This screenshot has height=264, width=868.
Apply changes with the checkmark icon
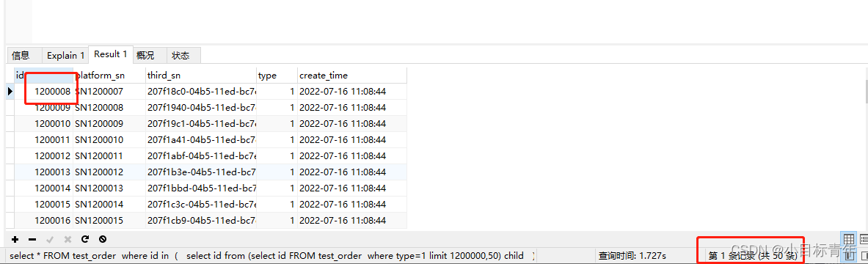point(50,240)
